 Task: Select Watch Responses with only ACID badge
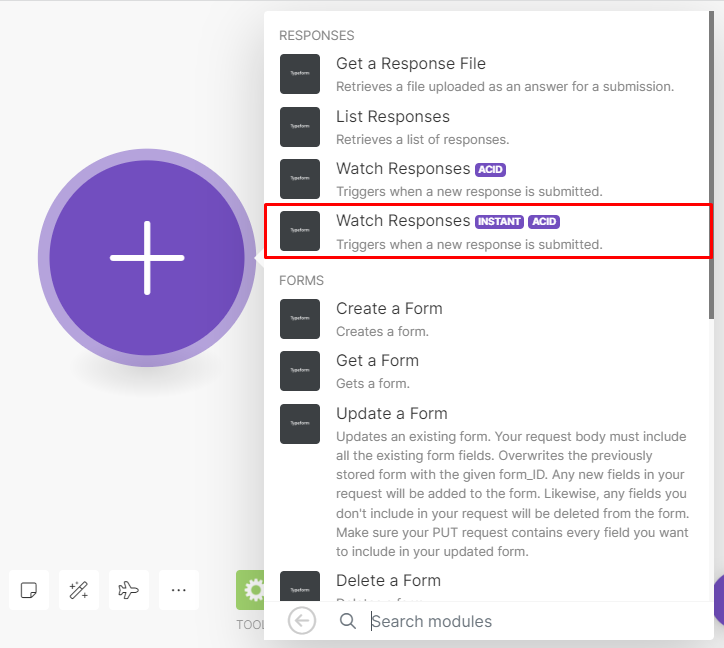coord(489,179)
